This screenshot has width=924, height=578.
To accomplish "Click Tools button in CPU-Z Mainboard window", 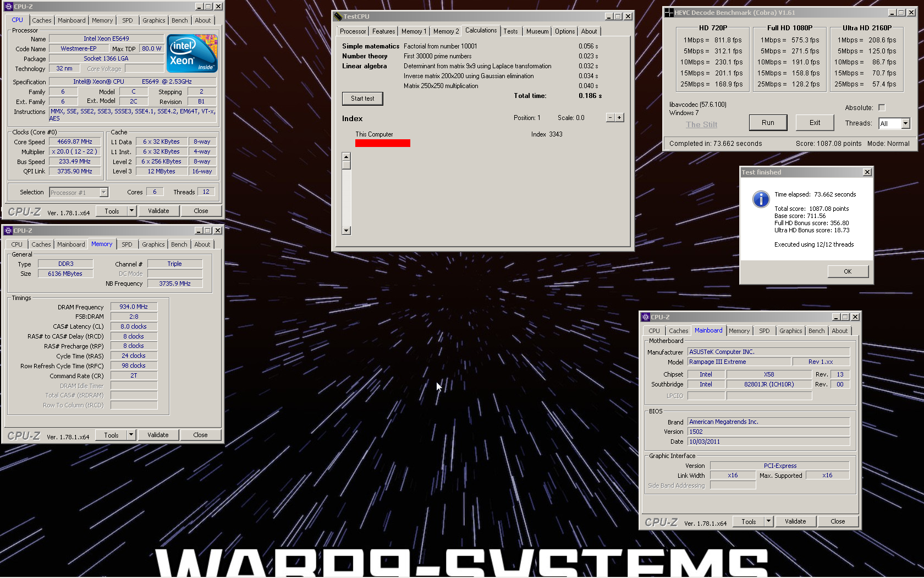I will coord(749,521).
